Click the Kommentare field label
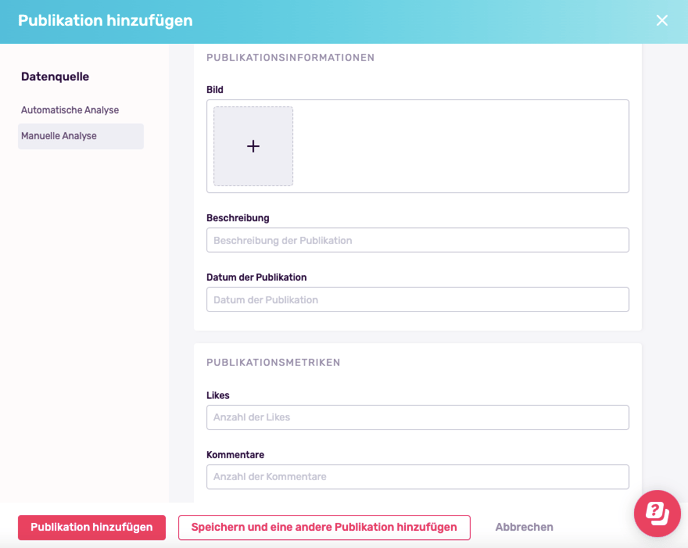This screenshot has height=548, width=688. tap(235, 455)
